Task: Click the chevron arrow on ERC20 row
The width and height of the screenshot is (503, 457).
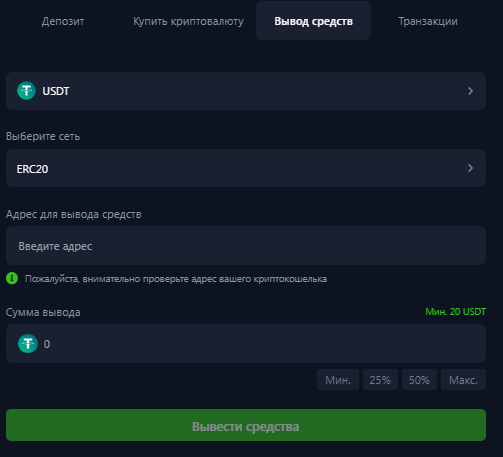Action: pyautogui.click(x=470, y=168)
